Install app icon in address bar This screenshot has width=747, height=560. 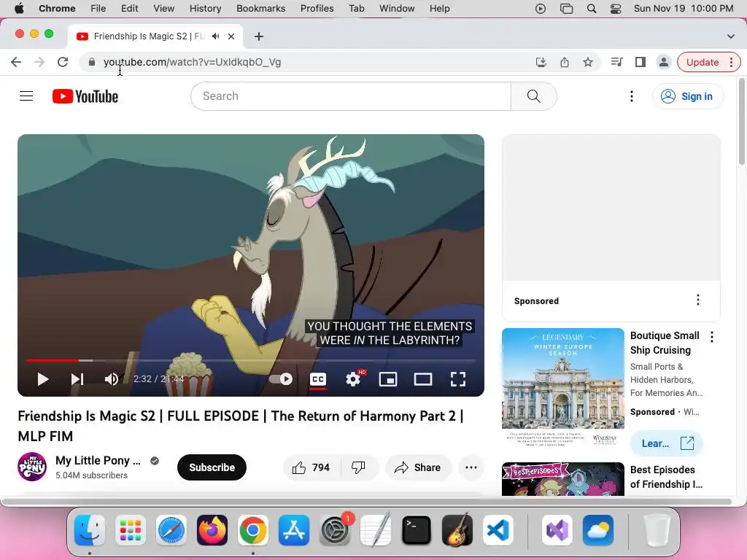(541, 62)
